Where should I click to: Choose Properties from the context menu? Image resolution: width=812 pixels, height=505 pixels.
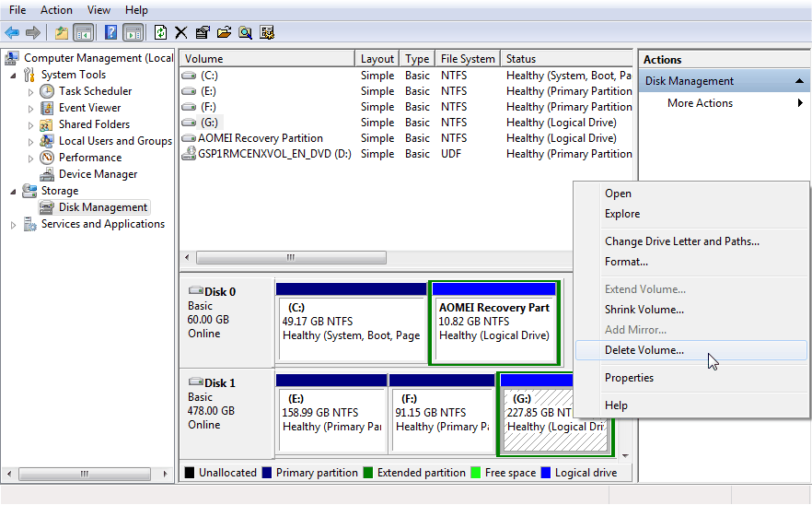click(691, 378)
